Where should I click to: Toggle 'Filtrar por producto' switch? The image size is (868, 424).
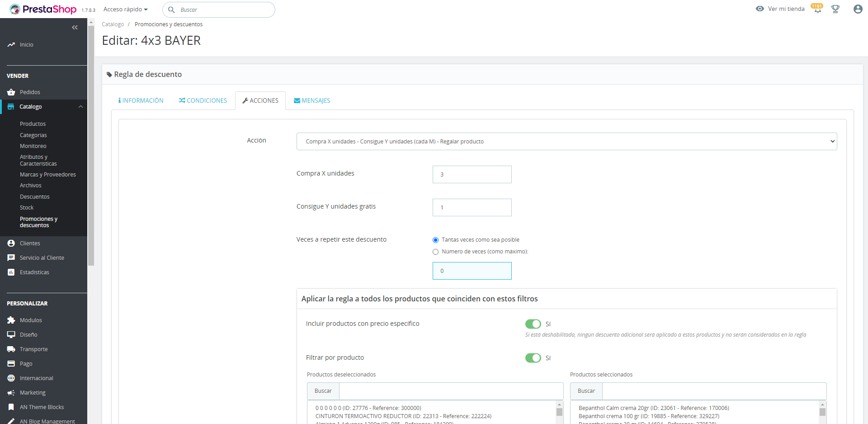point(533,358)
